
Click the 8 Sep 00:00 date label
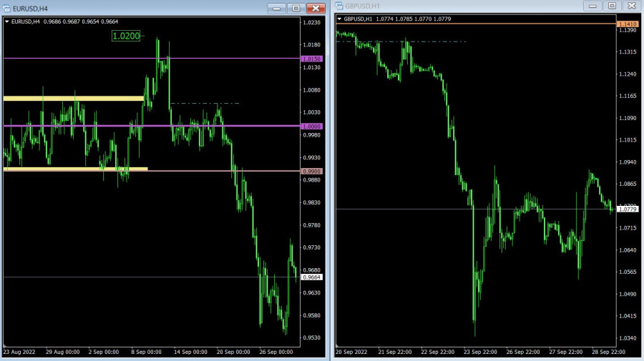146,352
